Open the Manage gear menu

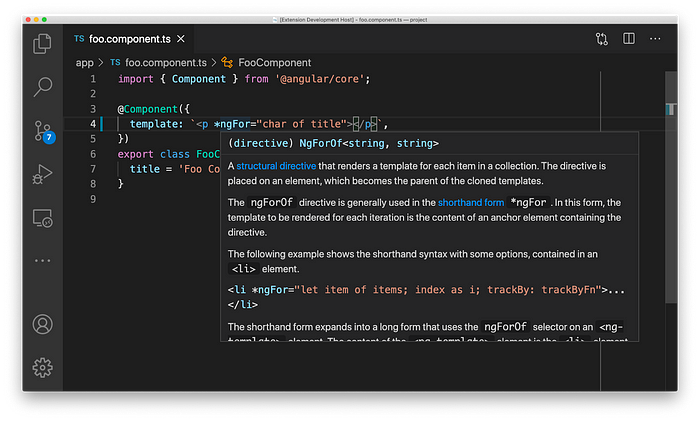pyautogui.click(x=42, y=367)
